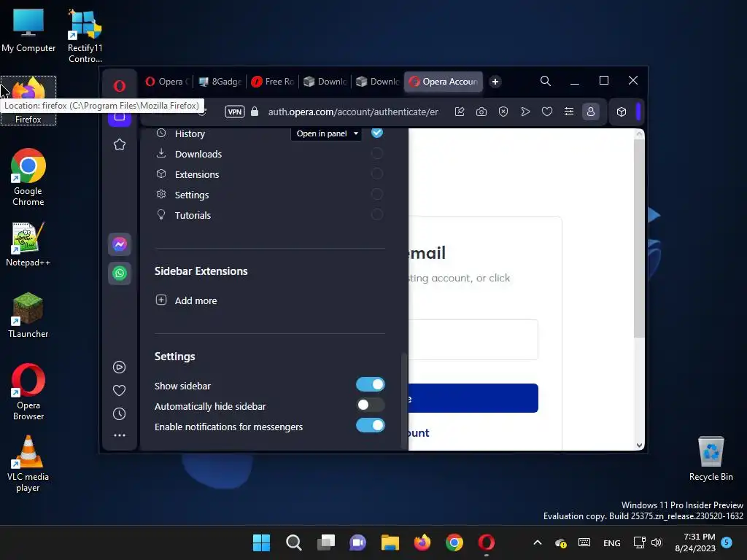Click the scrollbar down arrow on page
The width and height of the screenshot is (747, 560).
[x=639, y=446]
